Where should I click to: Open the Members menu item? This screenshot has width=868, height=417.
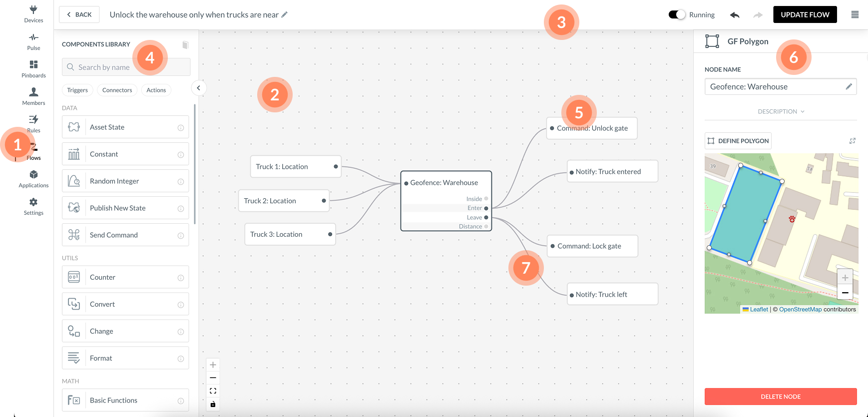coord(33,96)
